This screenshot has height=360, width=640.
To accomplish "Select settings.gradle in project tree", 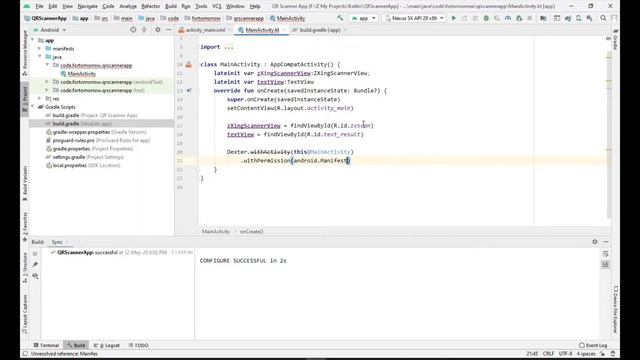I will pyautogui.click(x=84, y=157).
